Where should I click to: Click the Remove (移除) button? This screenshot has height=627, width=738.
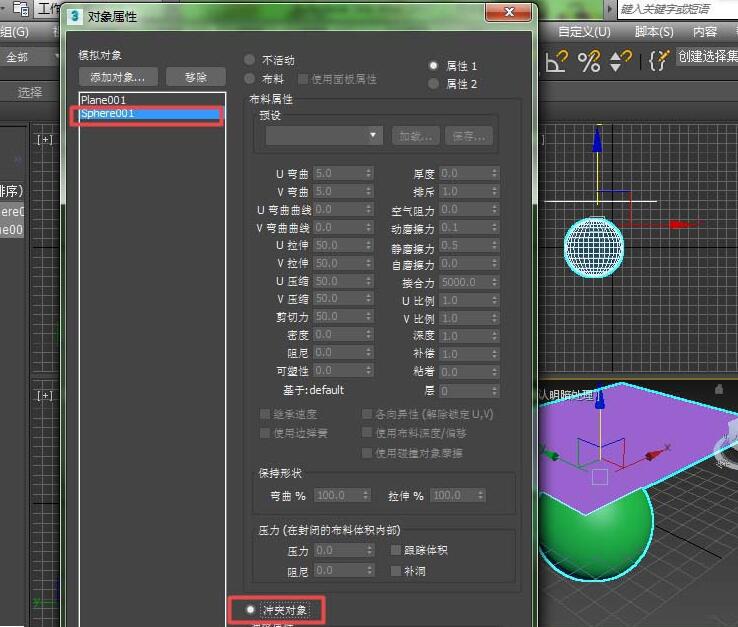pos(195,77)
